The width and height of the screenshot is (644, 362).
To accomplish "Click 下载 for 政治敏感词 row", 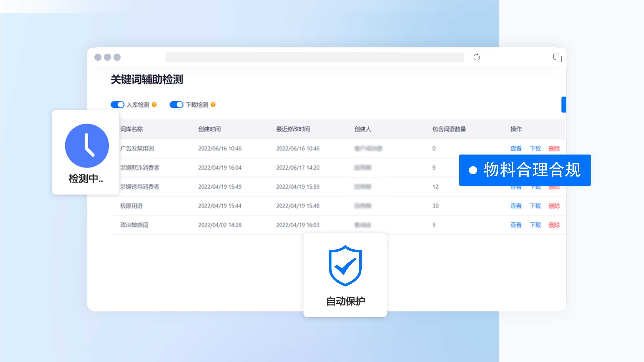I will [535, 225].
